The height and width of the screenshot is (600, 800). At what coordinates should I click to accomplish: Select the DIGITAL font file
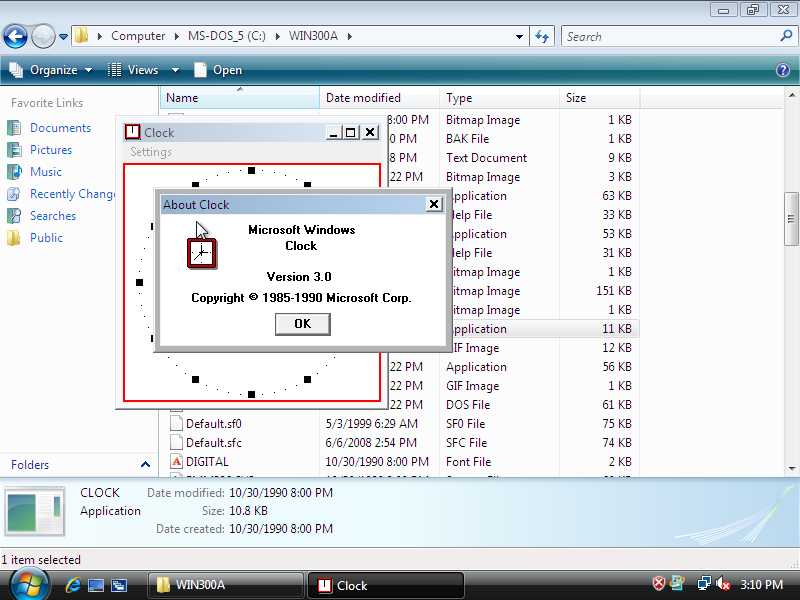coord(207,462)
